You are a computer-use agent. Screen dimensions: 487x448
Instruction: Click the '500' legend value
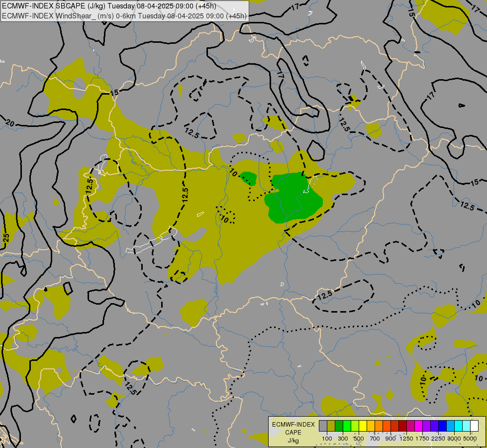point(359,439)
